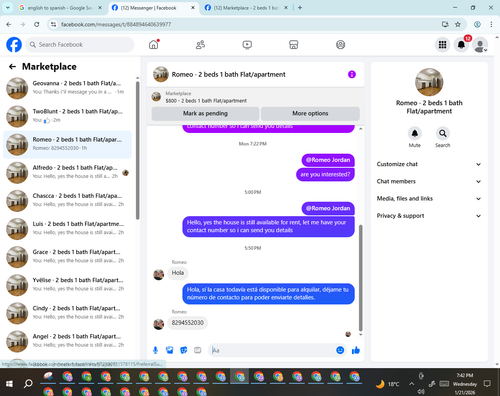Open taskbar clock showing 7:42 PM
The width and height of the screenshot is (500, 396).
pos(465,384)
